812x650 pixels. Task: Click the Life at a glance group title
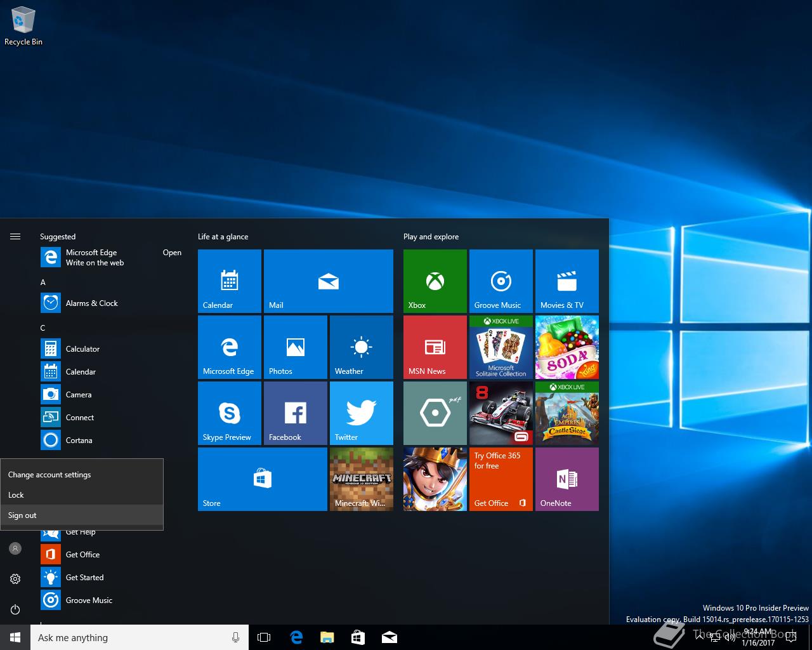pyautogui.click(x=223, y=237)
